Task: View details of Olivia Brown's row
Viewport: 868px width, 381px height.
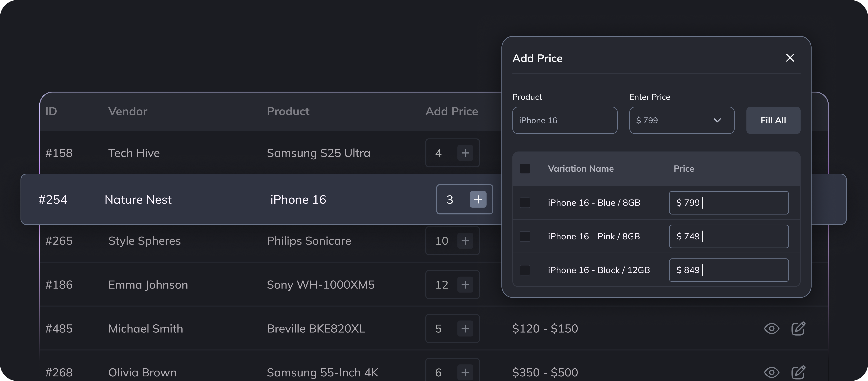Action: pos(772,372)
